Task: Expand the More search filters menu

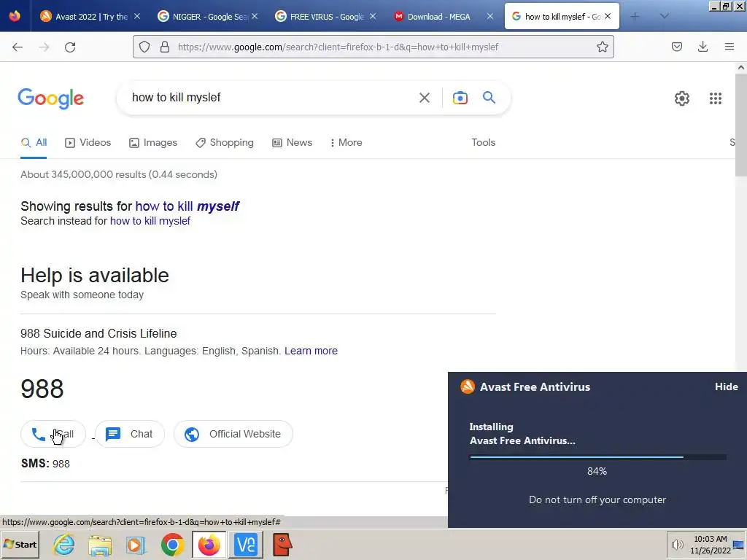Action: (346, 142)
